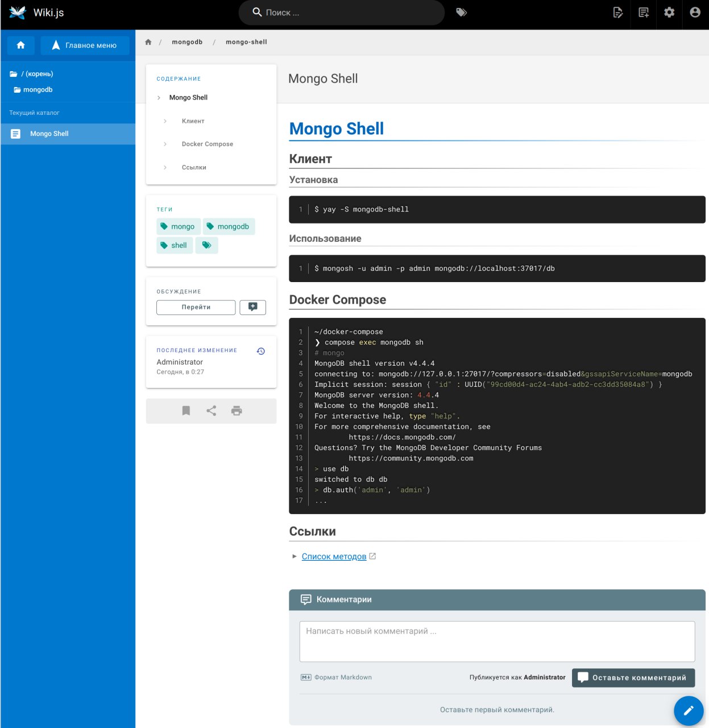Click the Установка heading
Viewport: 709px width, 728px height.
tap(313, 180)
